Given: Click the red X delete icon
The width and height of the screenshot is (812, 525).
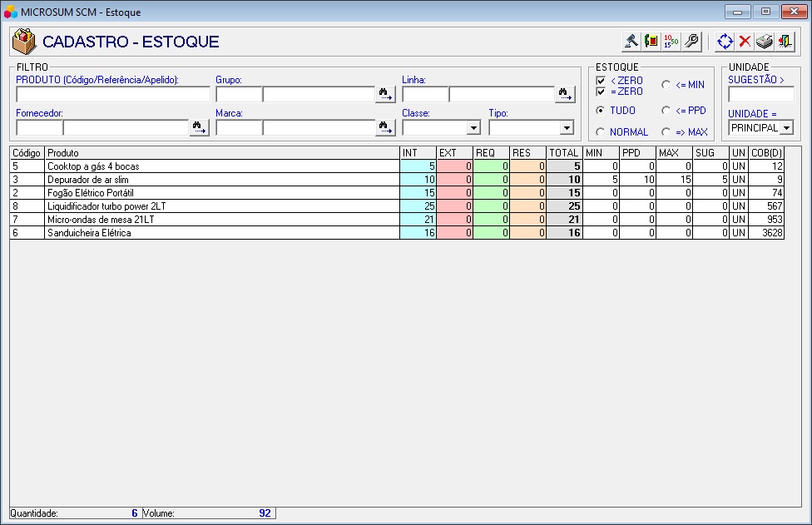Looking at the screenshot, I should point(745,41).
